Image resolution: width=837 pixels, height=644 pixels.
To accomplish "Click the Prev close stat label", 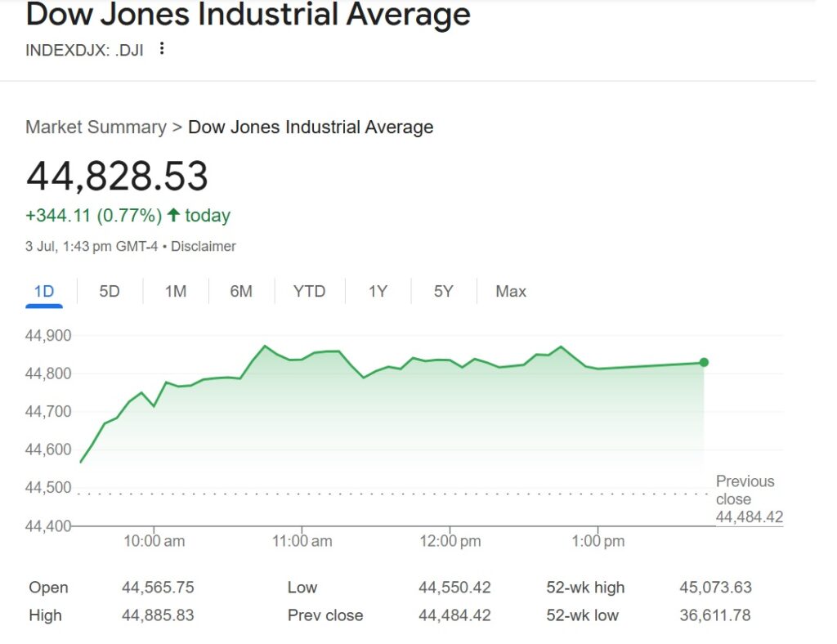I will tap(325, 615).
